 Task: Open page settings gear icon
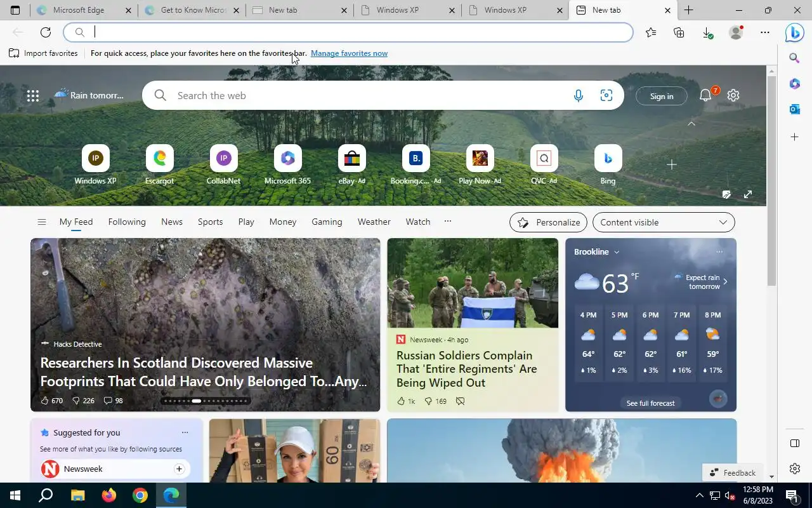click(733, 95)
